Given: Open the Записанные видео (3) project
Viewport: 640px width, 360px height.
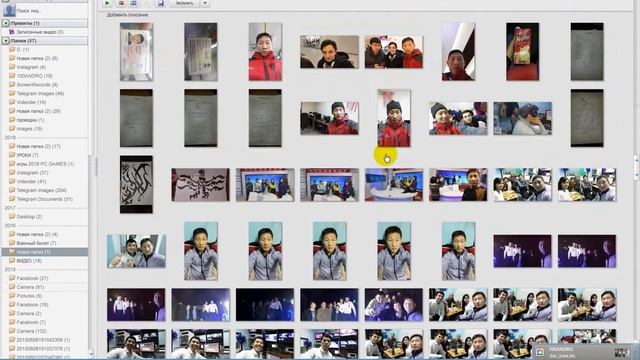Looking at the screenshot, I should click(x=40, y=32).
